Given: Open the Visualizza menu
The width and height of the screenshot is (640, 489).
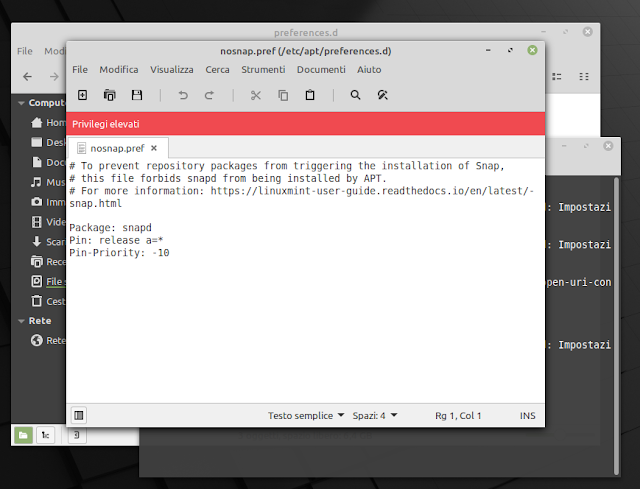Looking at the screenshot, I should [x=172, y=69].
